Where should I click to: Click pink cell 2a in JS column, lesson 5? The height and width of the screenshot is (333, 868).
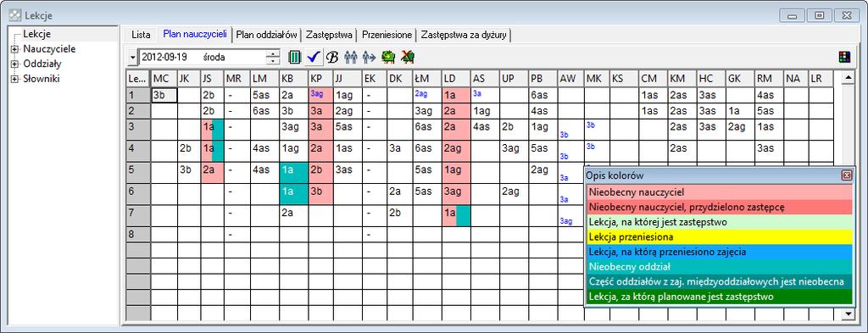[x=212, y=172]
